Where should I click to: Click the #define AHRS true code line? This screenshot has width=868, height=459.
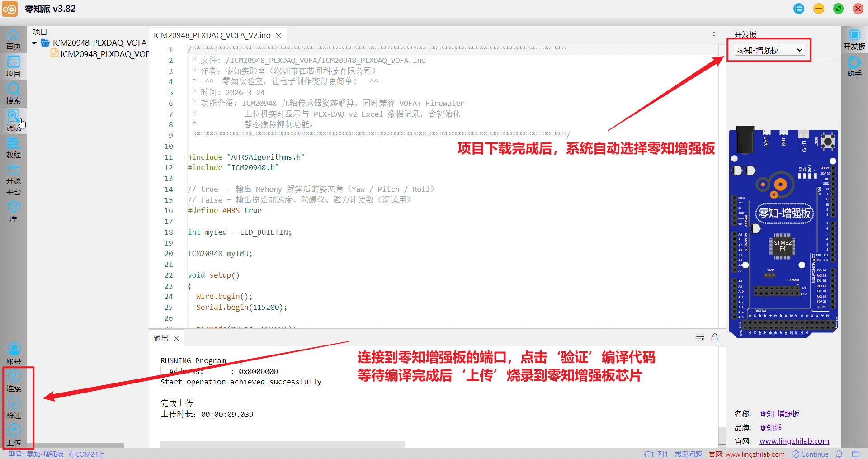pos(225,211)
